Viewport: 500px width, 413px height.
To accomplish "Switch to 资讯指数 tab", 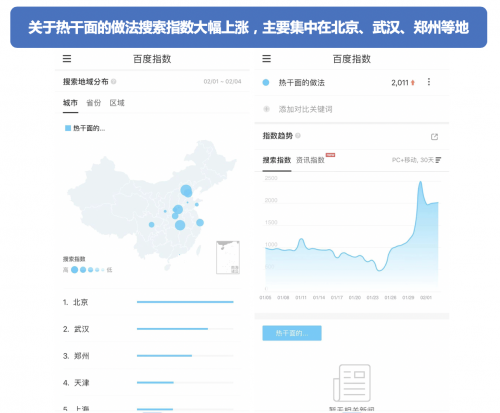I will point(310,160).
